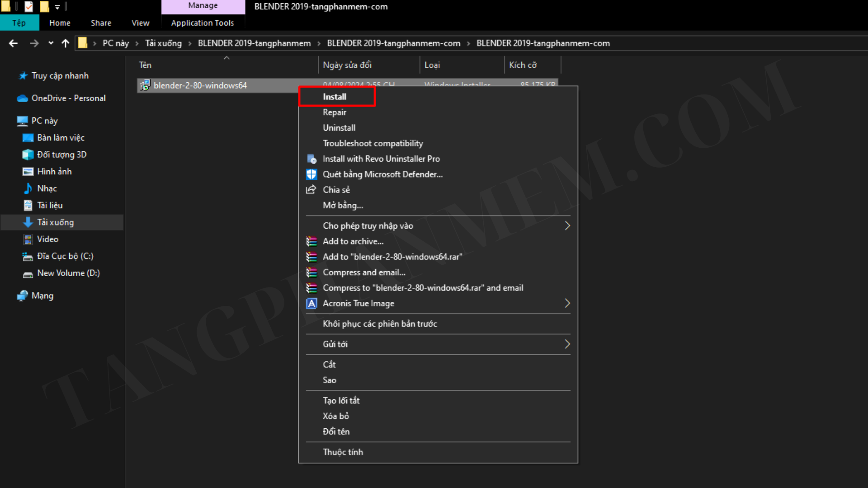Click the back arrow navigation button
868x488 pixels.
pyautogui.click(x=13, y=43)
